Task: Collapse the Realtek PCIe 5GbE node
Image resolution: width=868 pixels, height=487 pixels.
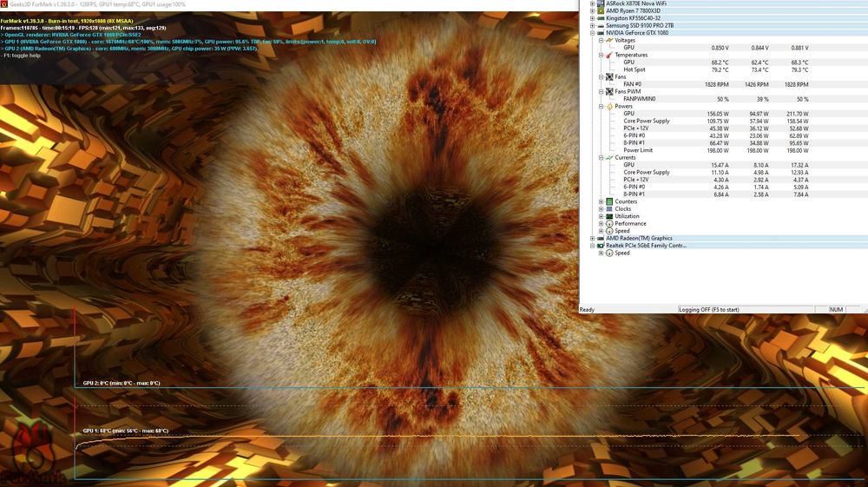Action: pyautogui.click(x=592, y=246)
